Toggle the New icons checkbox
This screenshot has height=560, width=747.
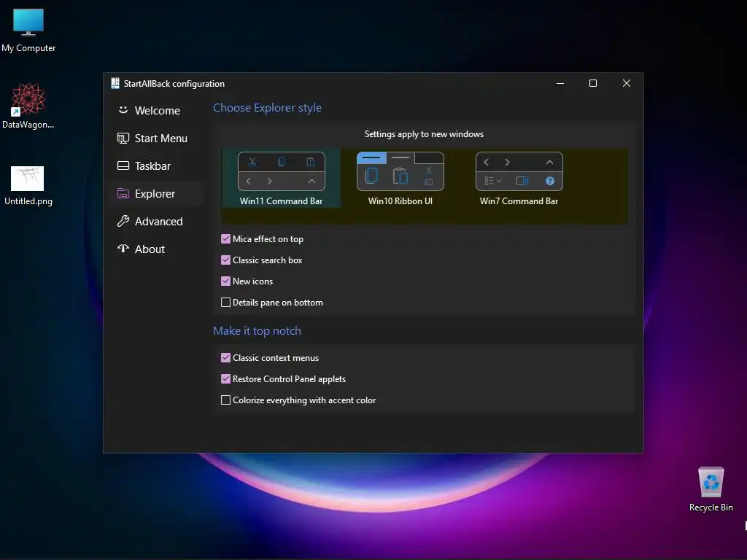pos(226,281)
